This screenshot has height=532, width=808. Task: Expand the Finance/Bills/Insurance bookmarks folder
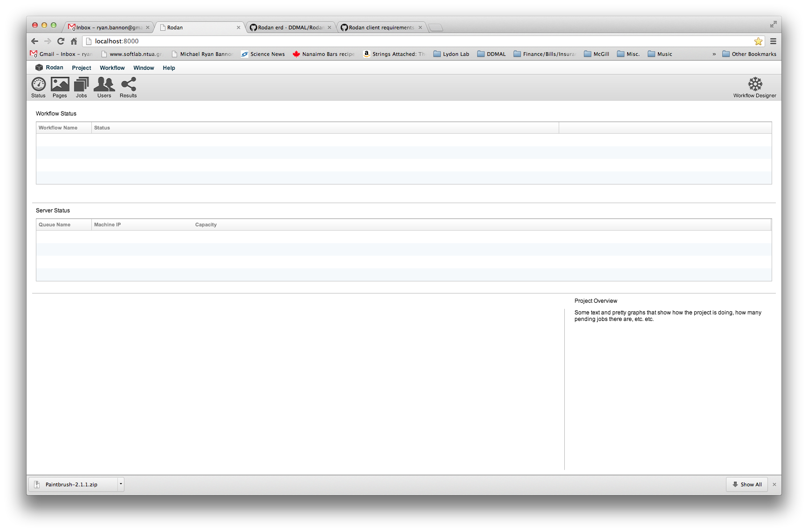[544, 54]
